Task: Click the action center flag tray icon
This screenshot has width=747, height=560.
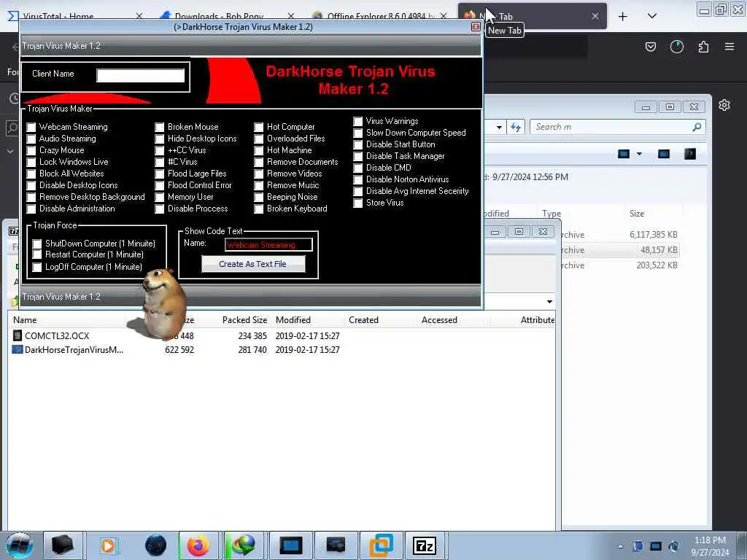Action: pyautogui.click(x=638, y=546)
